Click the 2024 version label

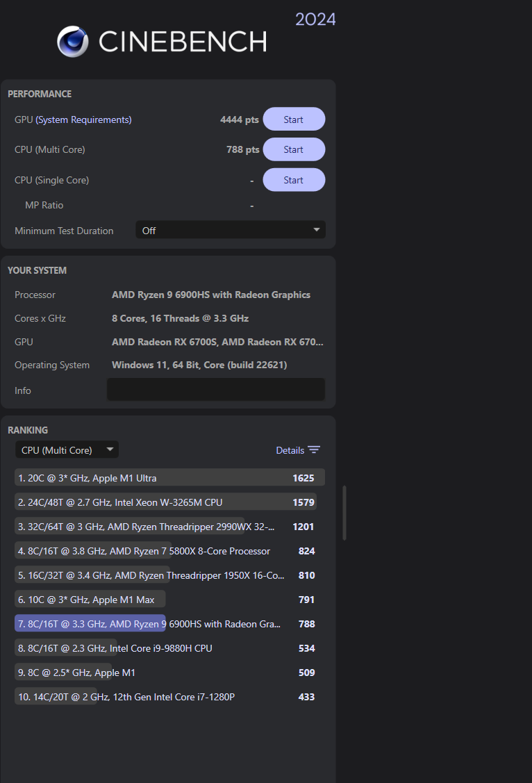tap(315, 19)
